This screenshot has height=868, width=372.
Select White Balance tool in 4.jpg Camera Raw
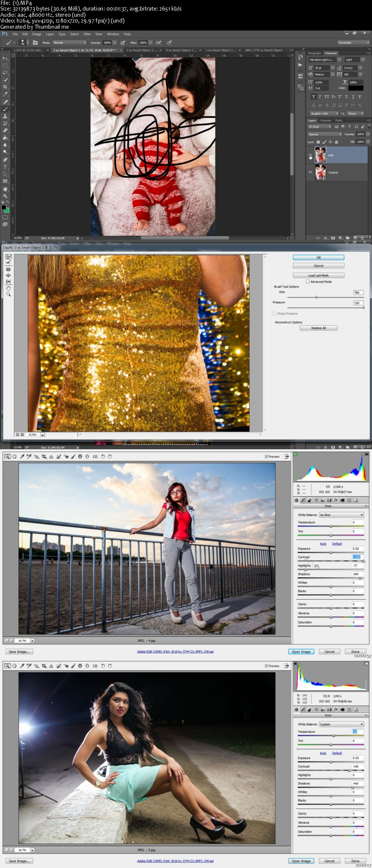22,457
